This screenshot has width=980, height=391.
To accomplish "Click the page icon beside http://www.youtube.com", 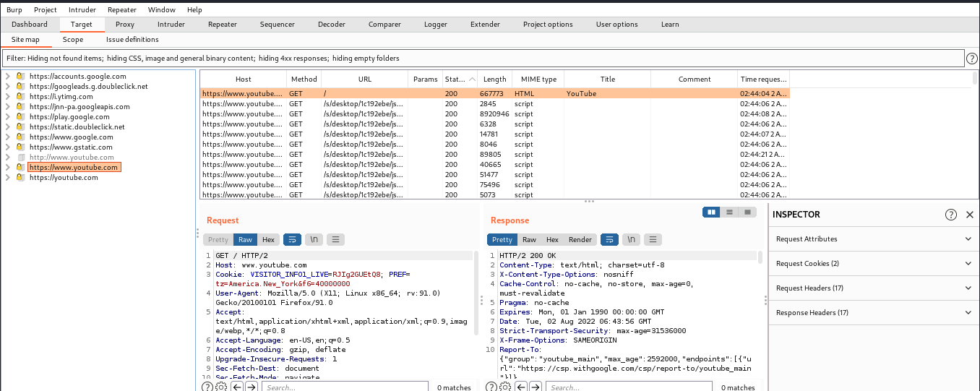I will [x=20, y=157].
